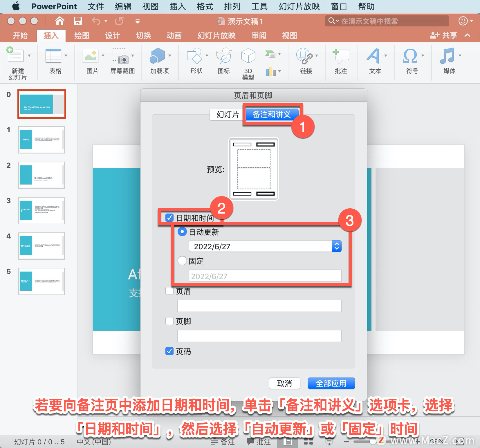Click the New Slide icon
The width and height of the screenshot is (480, 448).
tap(15, 55)
